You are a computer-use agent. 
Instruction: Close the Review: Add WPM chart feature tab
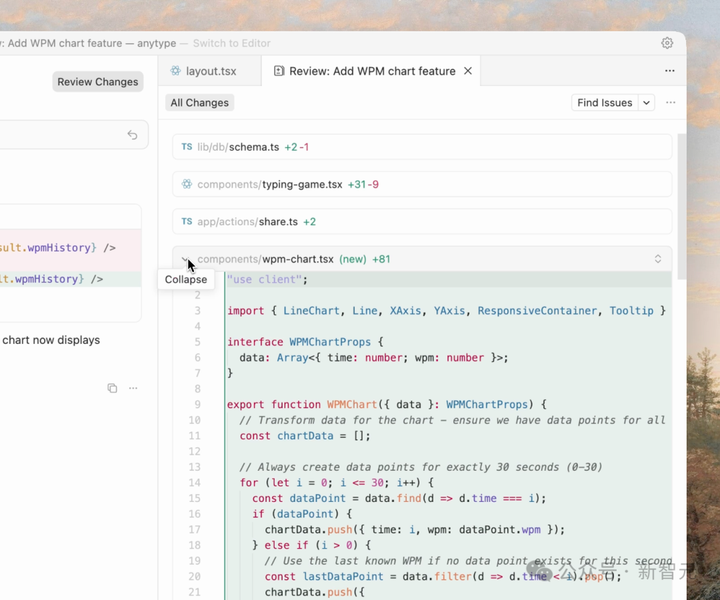point(468,71)
